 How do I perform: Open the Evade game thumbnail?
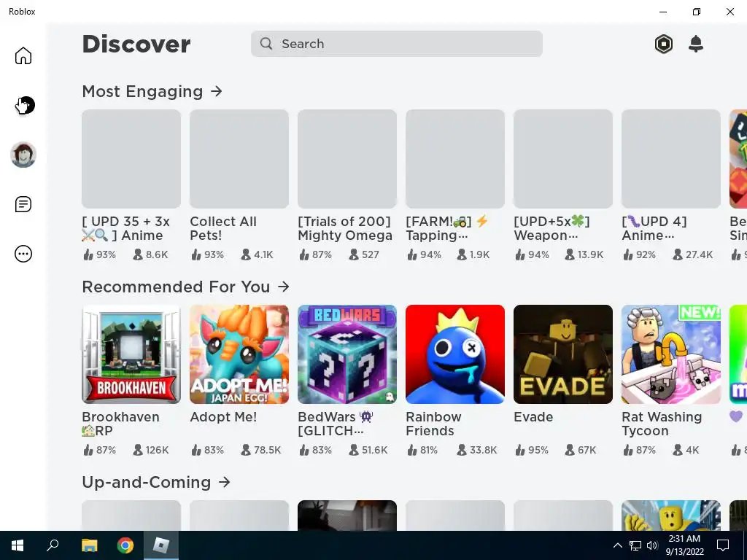tap(563, 354)
